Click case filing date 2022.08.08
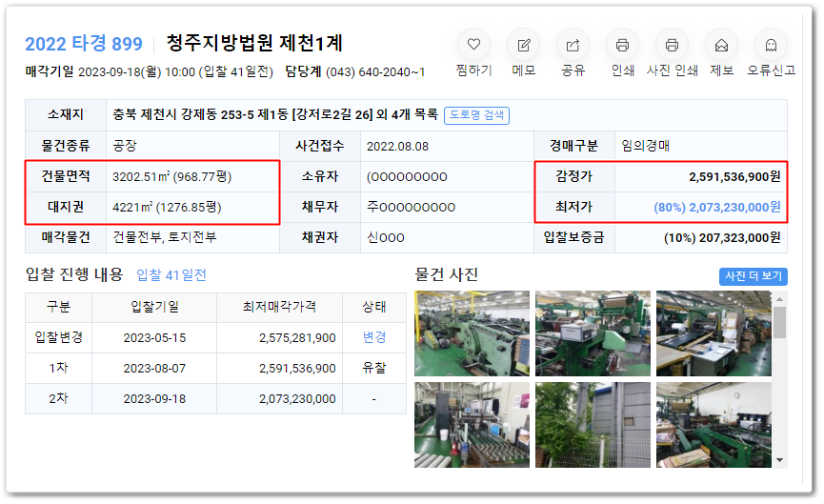The width and height of the screenshot is (824, 504). coord(397,146)
